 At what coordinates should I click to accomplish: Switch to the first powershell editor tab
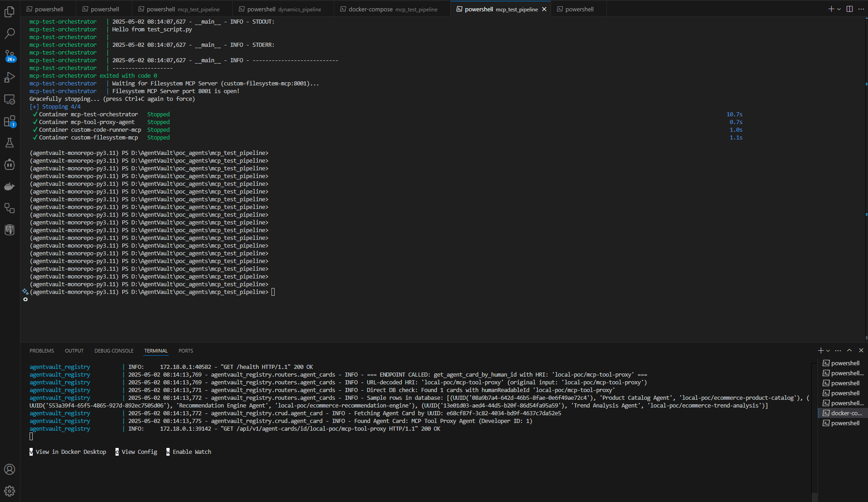coord(48,9)
